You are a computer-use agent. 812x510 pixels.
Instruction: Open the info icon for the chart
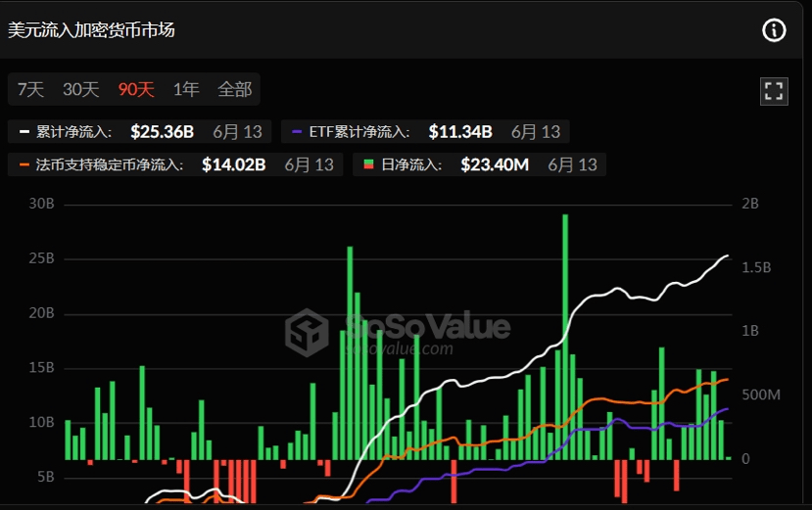774,30
